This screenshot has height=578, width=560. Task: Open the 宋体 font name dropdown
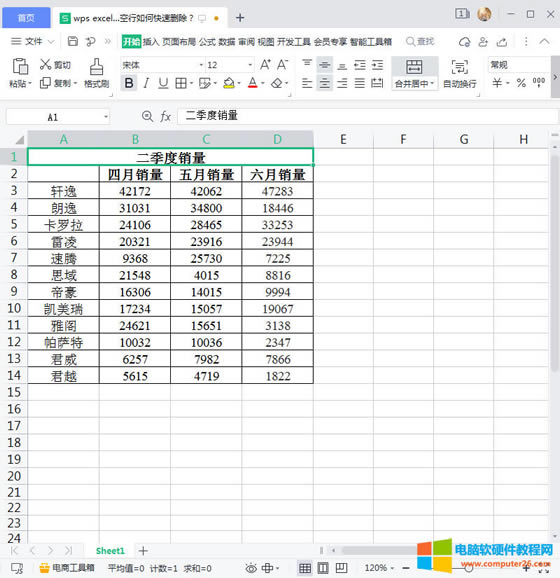201,65
